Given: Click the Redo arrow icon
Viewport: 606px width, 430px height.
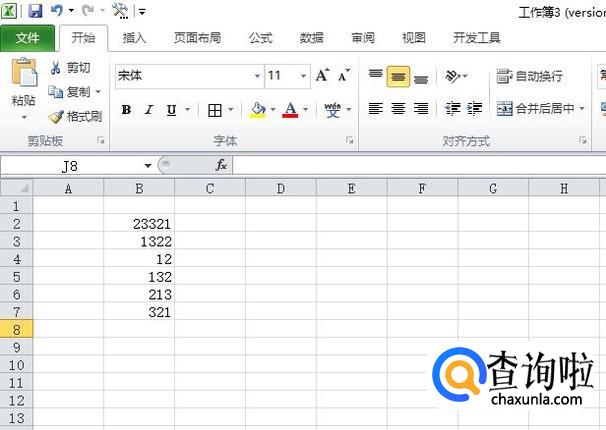Looking at the screenshot, I should [88, 10].
